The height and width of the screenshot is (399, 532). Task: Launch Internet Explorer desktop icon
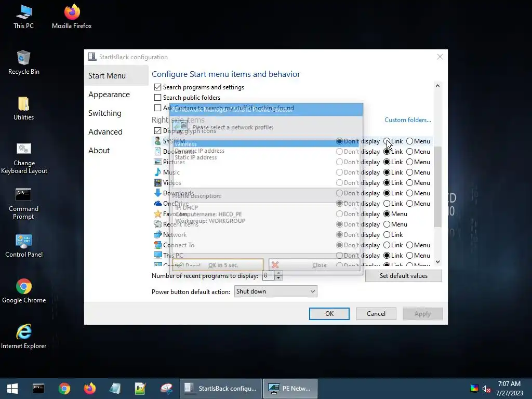tap(24, 337)
